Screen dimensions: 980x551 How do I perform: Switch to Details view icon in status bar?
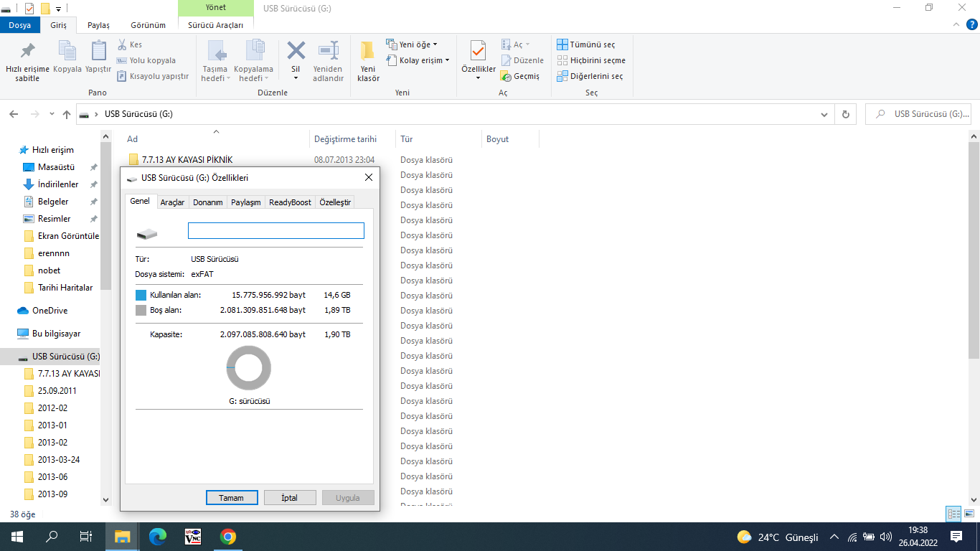pyautogui.click(x=953, y=514)
